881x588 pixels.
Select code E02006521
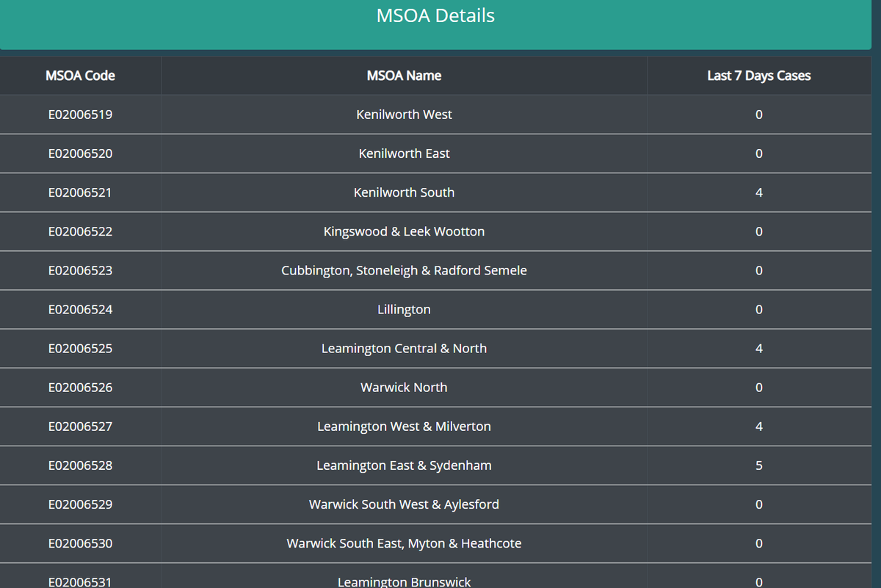(80, 192)
